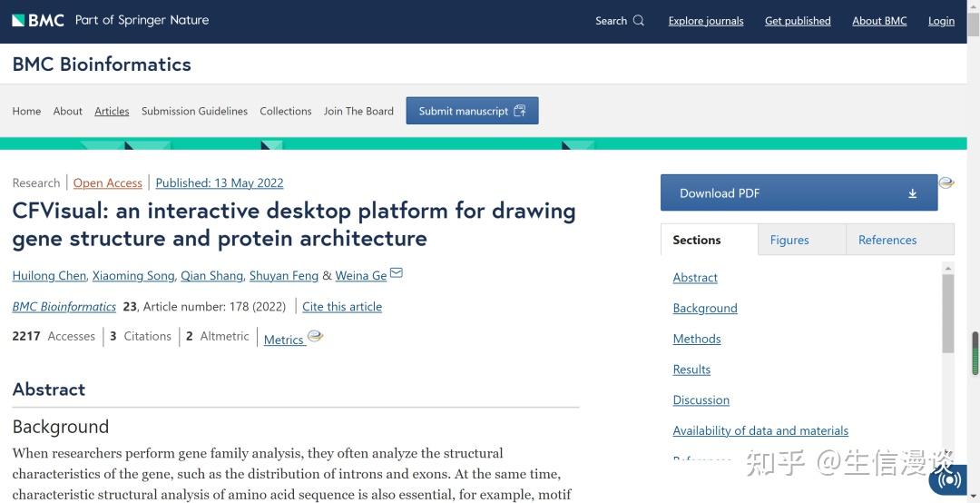The image size is (980, 503).
Task: Open the Articles navigation item
Action: pyautogui.click(x=112, y=112)
